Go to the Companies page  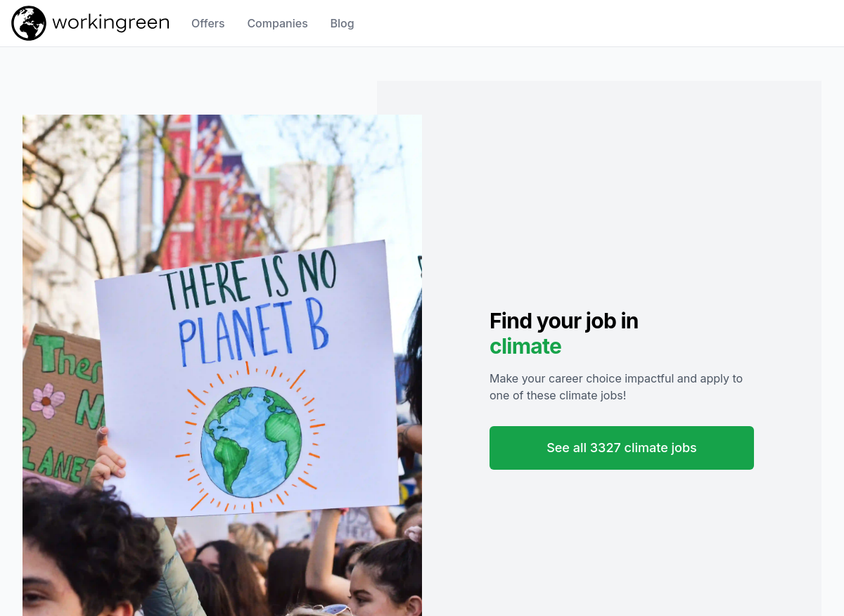point(277,23)
